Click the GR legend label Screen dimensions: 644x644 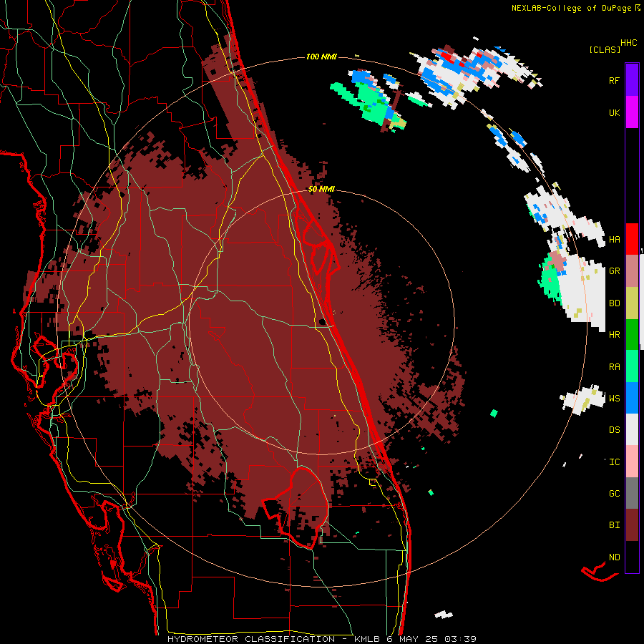[x=614, y=271]
